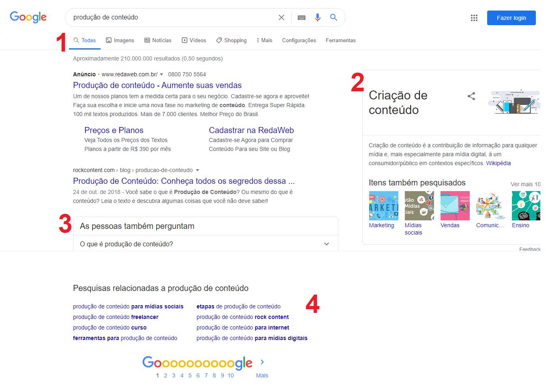Start voice search with the microphone icon

(318, 17)
